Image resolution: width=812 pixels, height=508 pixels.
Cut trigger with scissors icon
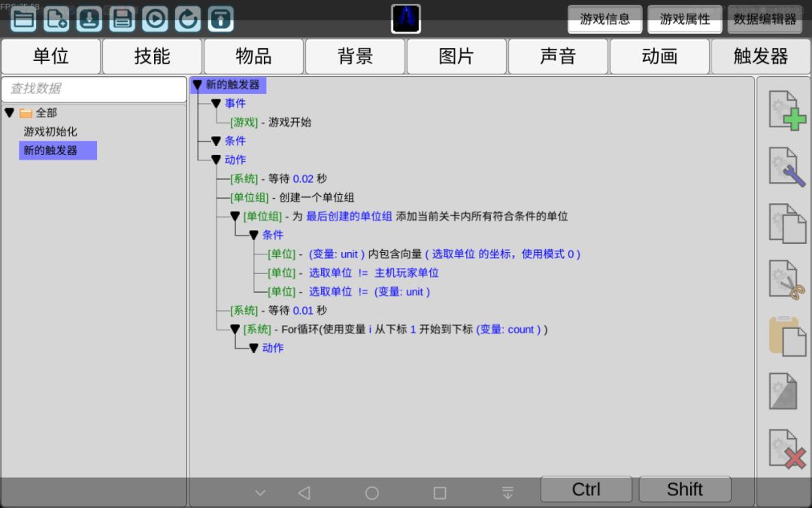point(787,280)
